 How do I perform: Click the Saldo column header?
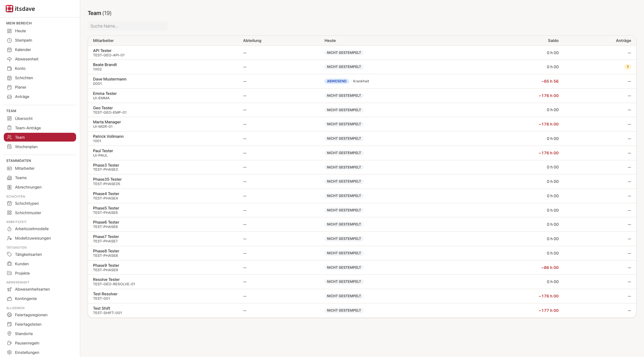click(x=553, y=41)
